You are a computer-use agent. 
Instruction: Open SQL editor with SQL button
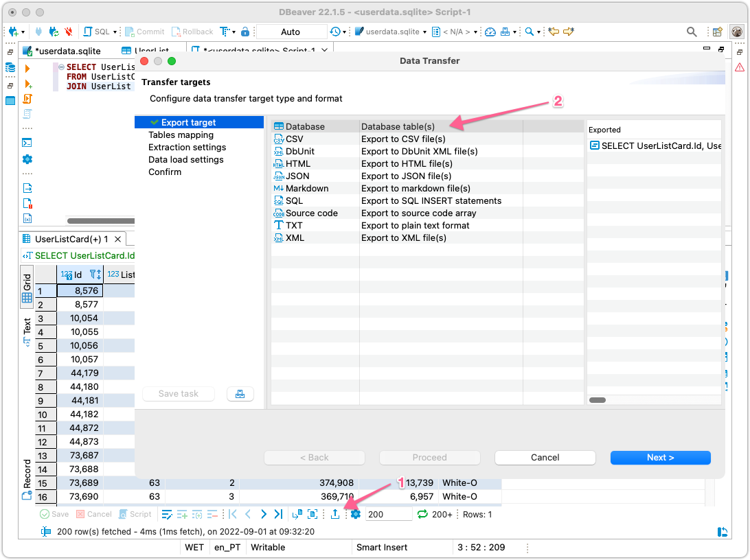(x=97, y=32)
